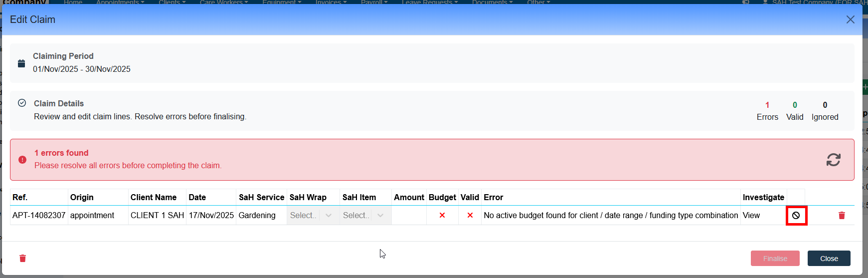Image resolution: width=868 pixels, height=278 pixels.
Task: Delete the APT-14082307 claim line via its trash icon
Action: tap(842, 216)
